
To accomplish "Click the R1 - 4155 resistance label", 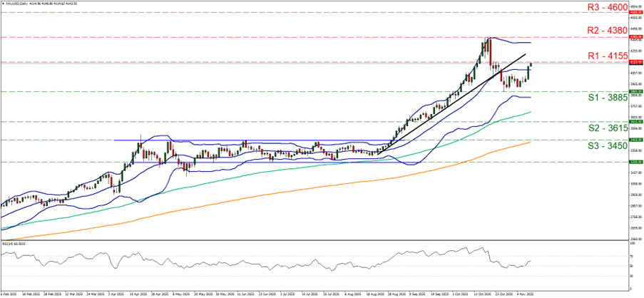I will point(607,55).
